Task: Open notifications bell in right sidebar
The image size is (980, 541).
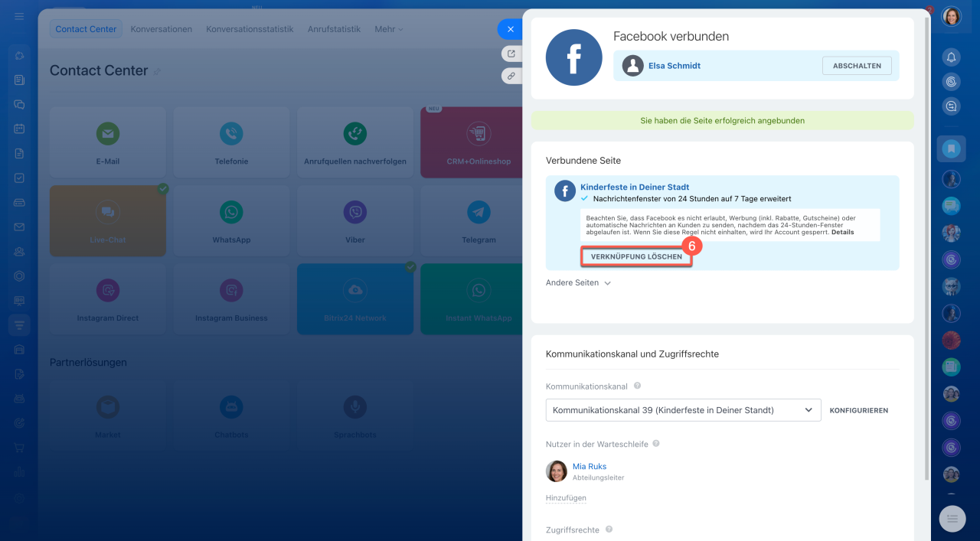Action: coord(951,57)
